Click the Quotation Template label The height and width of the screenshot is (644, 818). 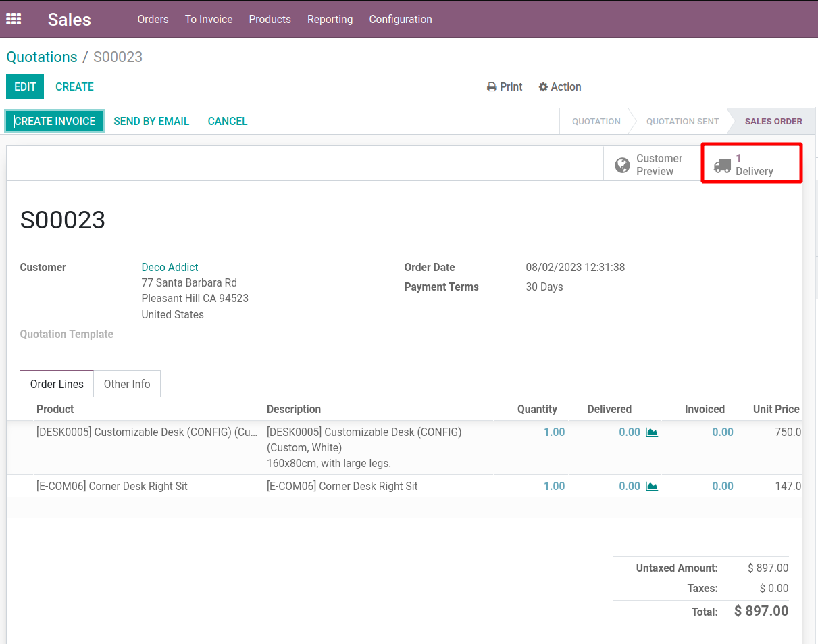[x=67, y=334]
